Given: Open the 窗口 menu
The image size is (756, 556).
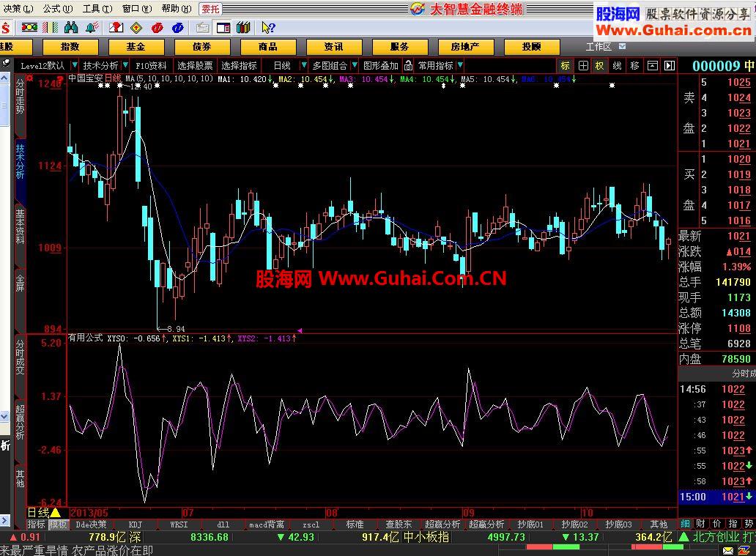Looking at the screenshot, I should point(136,9).
